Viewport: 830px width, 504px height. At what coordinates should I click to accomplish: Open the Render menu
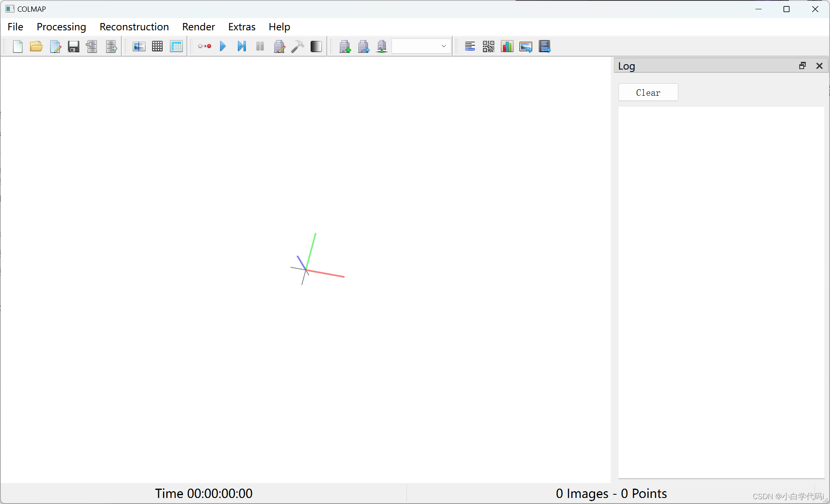coord(198,27)
